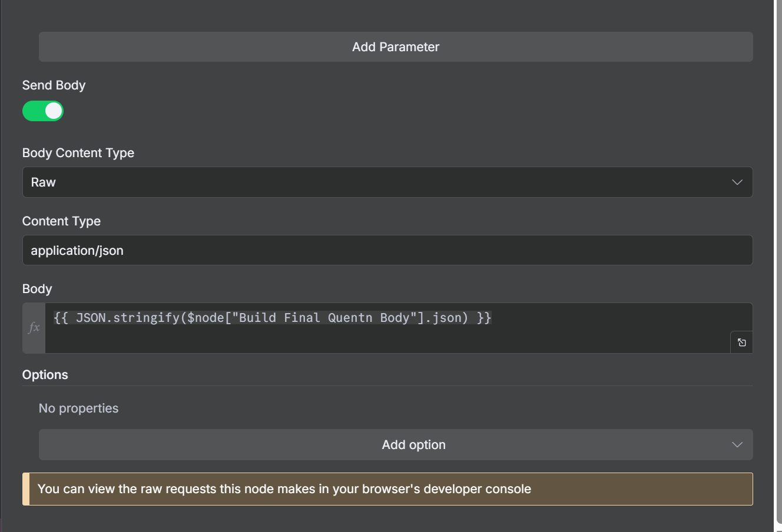Open the expanded expression editor icon

(x=741, y=343)
